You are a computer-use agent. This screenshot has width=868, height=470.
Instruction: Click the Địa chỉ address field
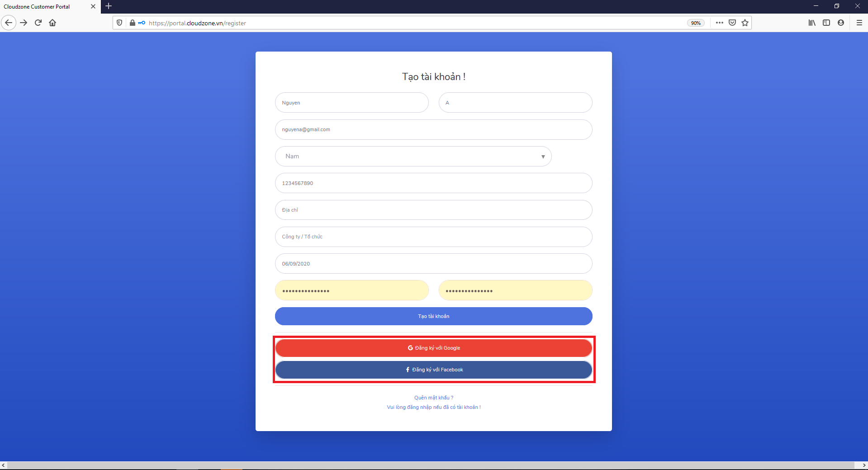pyautogui.click(x=433, y=210)
